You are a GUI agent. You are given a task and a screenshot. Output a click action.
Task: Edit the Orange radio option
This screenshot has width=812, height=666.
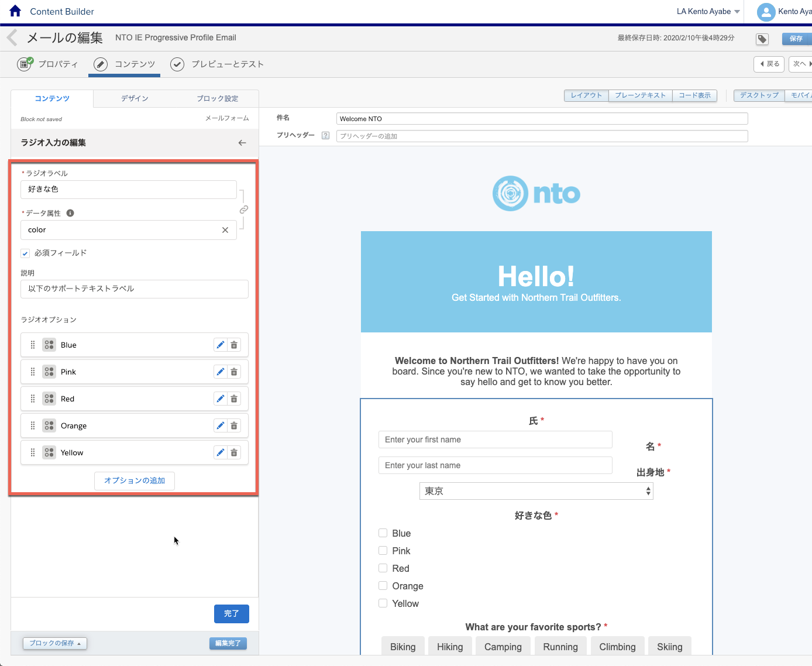220,425
